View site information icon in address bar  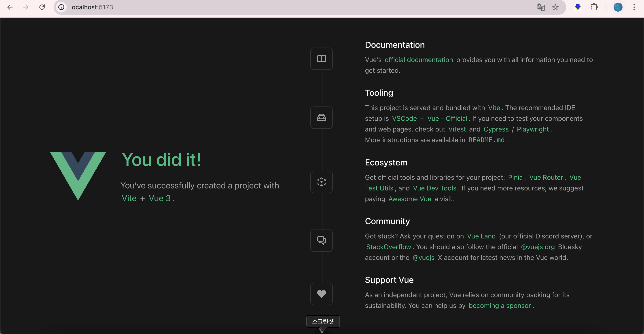click(61, 7)
